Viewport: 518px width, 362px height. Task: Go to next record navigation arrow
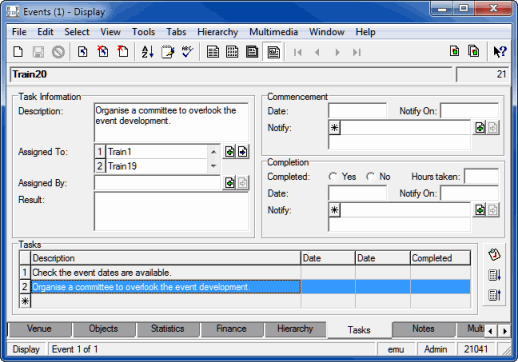click(x=337, y=52)
